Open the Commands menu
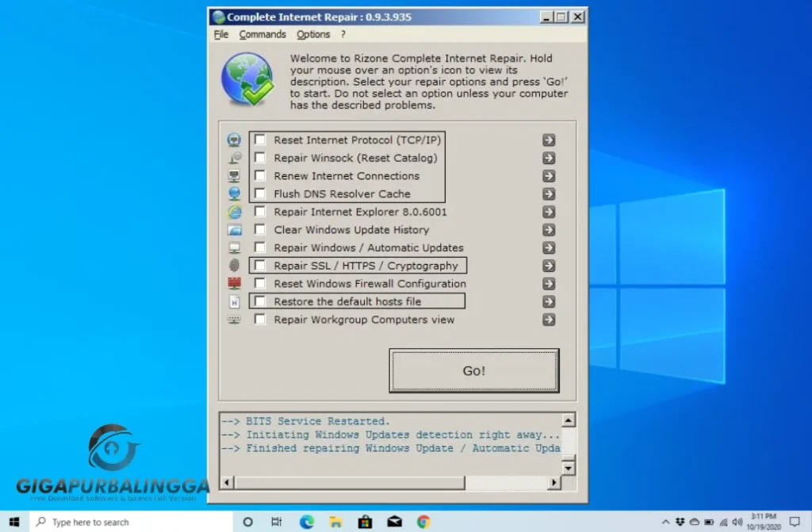The image size is (812, 532). (x=262, y=34)
